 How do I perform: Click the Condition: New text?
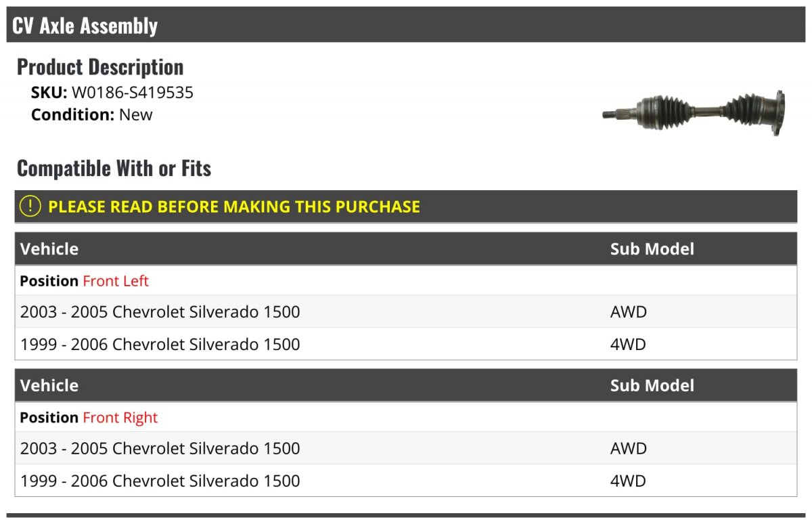(92, 115)
